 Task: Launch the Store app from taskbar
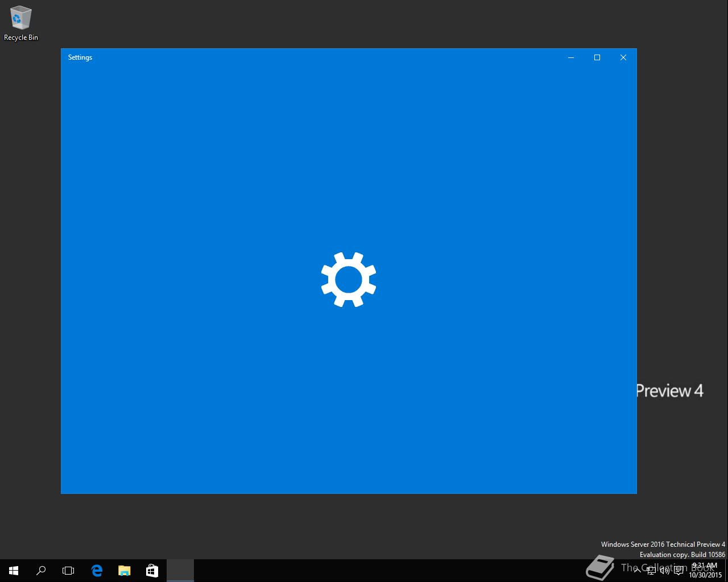click(x=152, y=571)
